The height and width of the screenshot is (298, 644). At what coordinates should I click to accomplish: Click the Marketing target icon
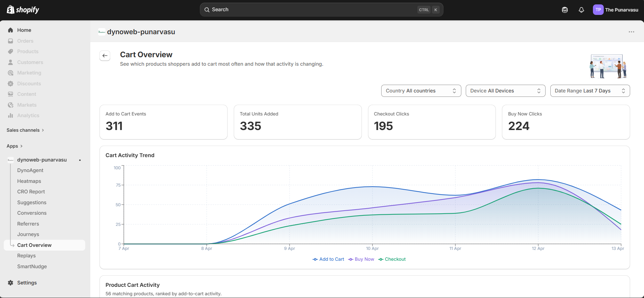(10, 73)
